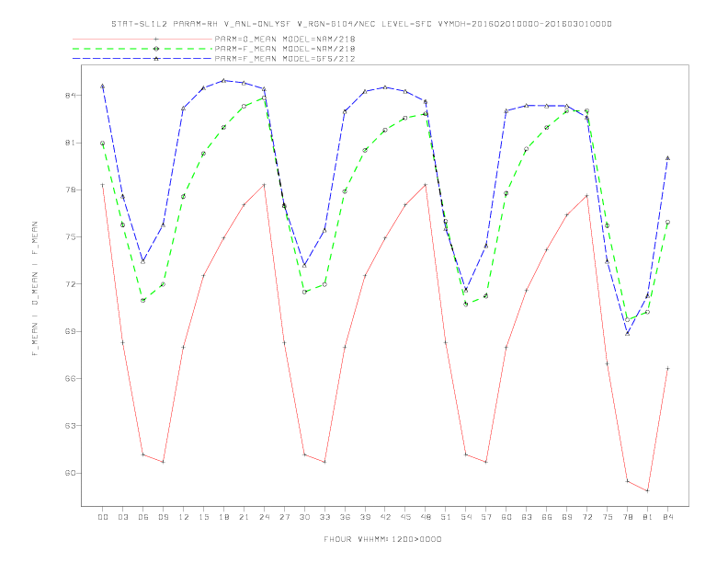Screen dimensions: 728x563
Task: Click x-axis tick label 36
Action: (345, 517)
